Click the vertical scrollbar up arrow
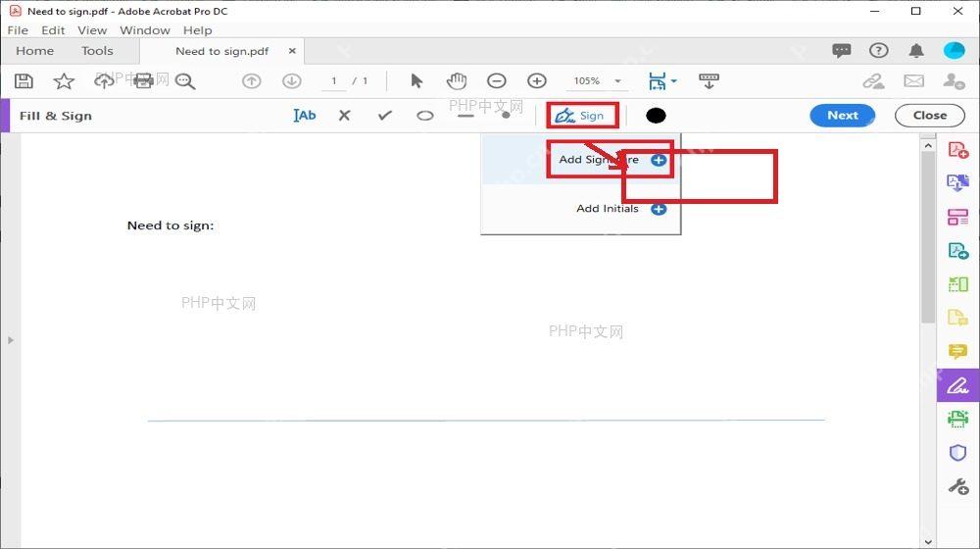Image resolution: width=980 pixels, height=549 pixels. pyautogui.click(x=928, y=145)
